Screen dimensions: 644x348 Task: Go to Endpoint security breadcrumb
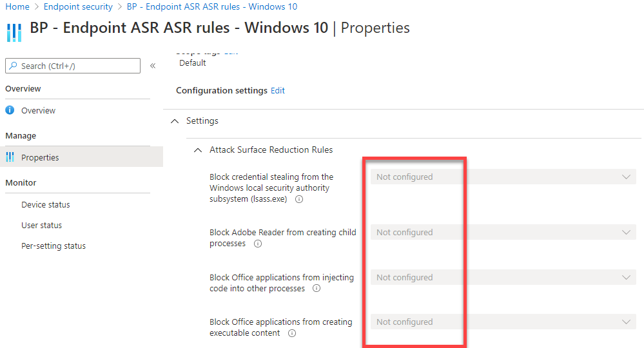[78, 6]
